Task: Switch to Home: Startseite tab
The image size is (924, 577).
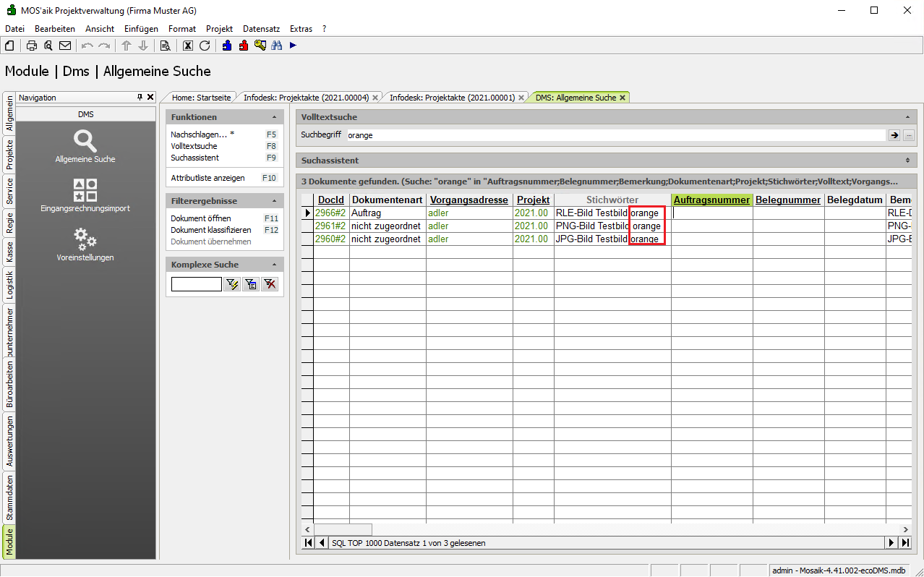Action: (201, 97)
